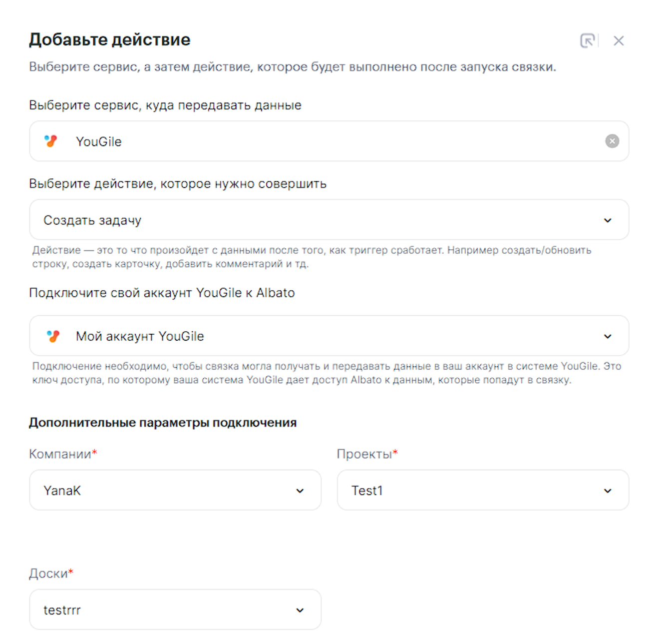Click the Создать задачу action text
Screen dimensions: 659x644
[x=92, y=220]
